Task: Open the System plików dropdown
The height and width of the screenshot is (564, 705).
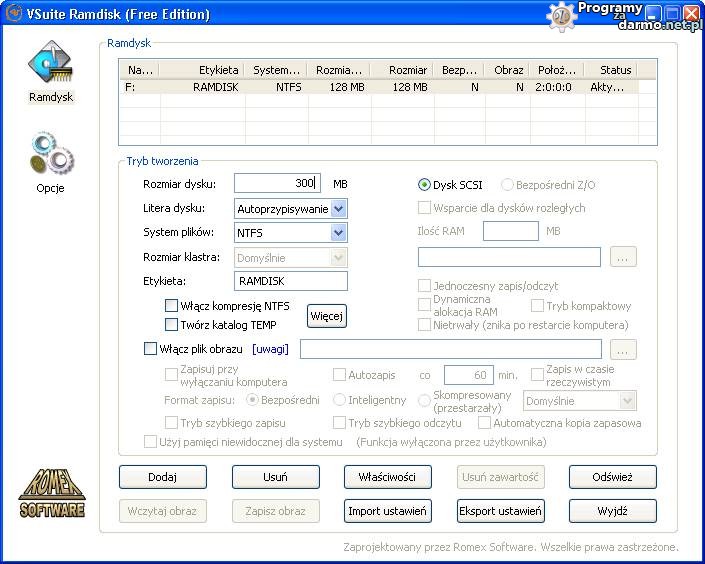Action: (338, 233)
